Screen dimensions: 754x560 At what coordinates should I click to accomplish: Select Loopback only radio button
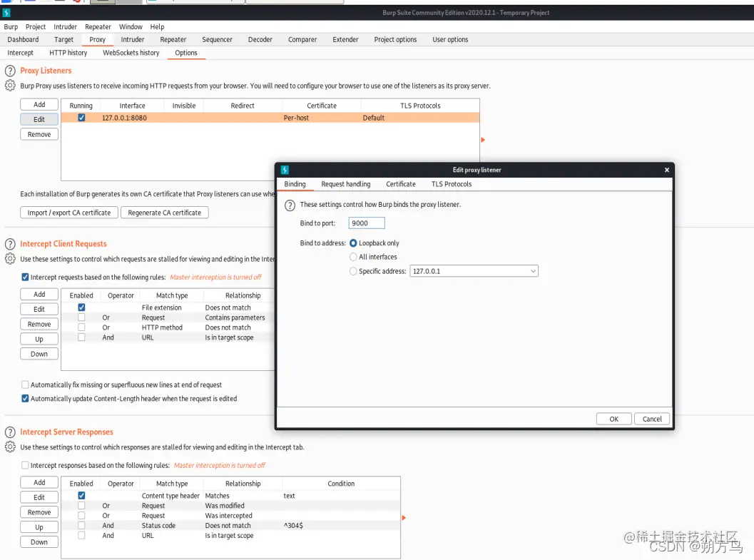click(x=353, y=243)
